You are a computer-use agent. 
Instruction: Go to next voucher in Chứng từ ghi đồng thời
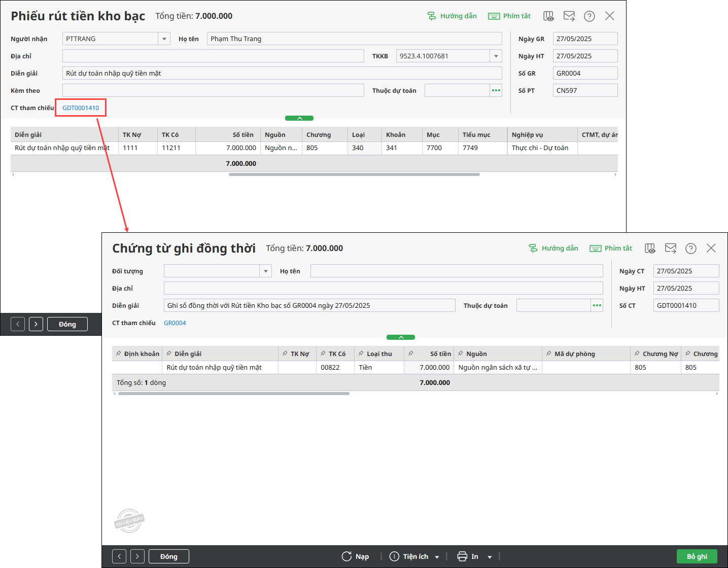[x=137, y=556]
